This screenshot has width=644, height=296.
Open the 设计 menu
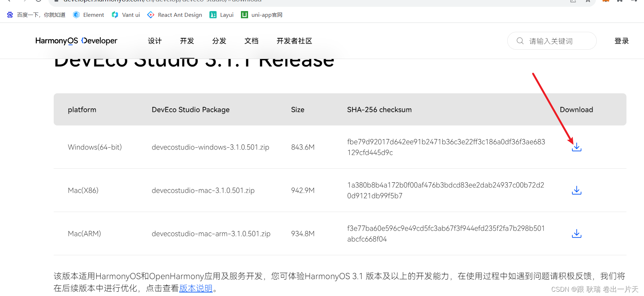coord(155,41)
